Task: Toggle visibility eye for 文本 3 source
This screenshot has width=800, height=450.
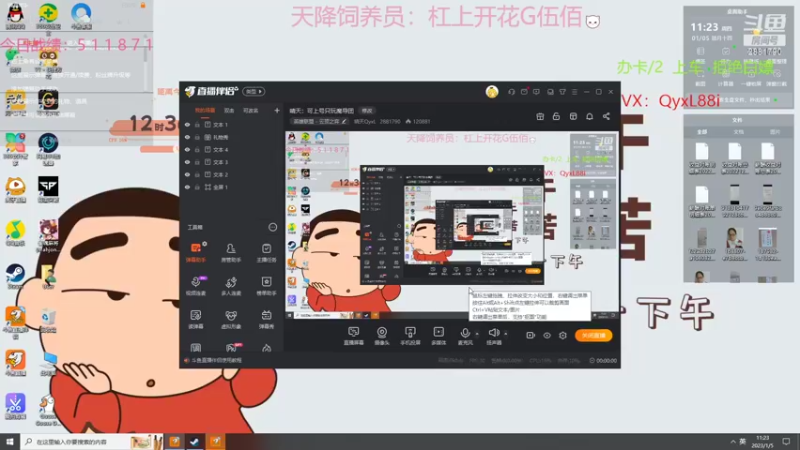Action: click(x=187, y=162)
